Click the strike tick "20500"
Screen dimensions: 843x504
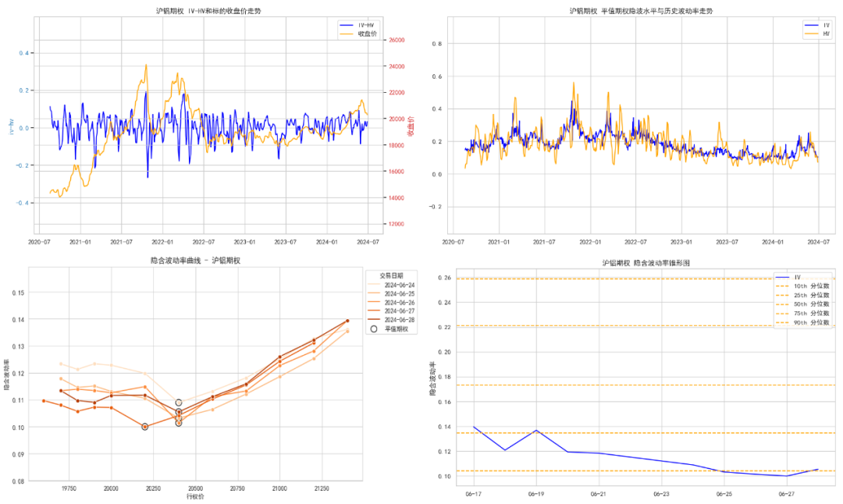tap(195, 489)
